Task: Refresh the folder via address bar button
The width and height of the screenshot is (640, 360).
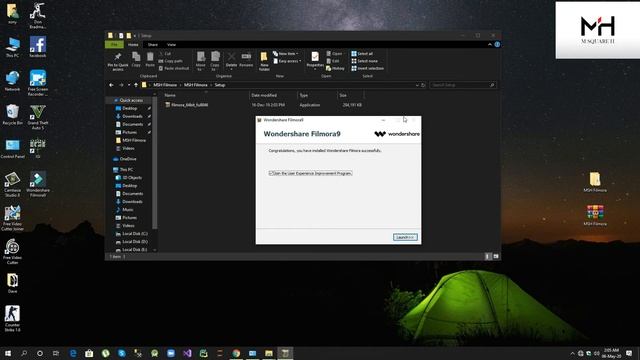Action: pyautogui.click(x=423, y=85)
